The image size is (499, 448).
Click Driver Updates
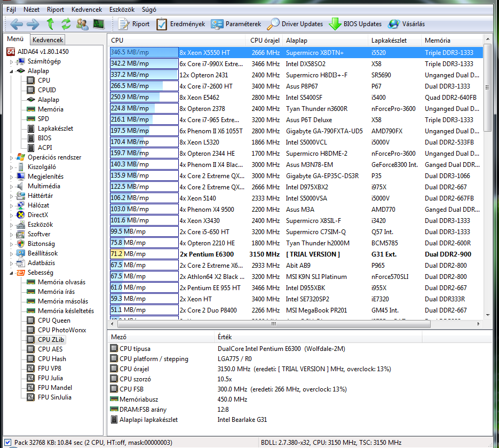coord(295,24)
